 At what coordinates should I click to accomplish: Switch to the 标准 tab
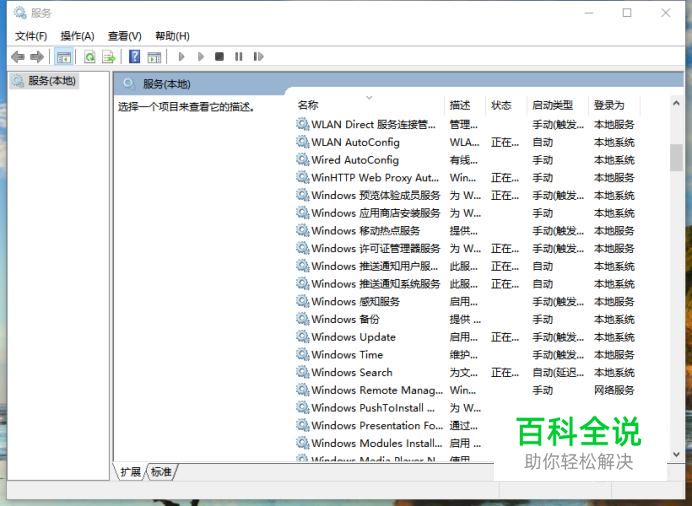click(161, 472)
